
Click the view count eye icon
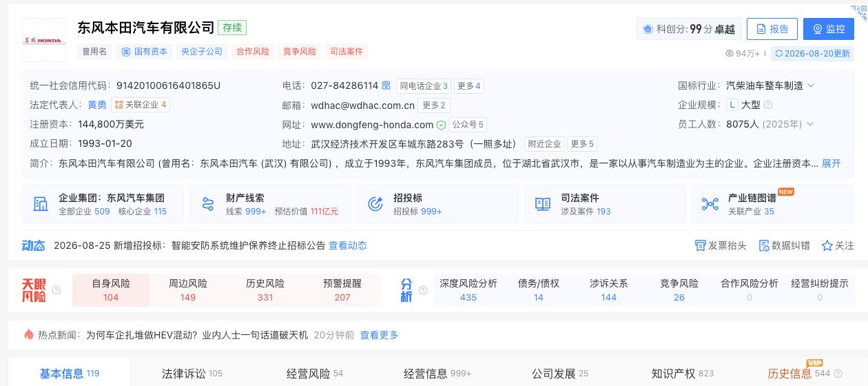(730, 53)
